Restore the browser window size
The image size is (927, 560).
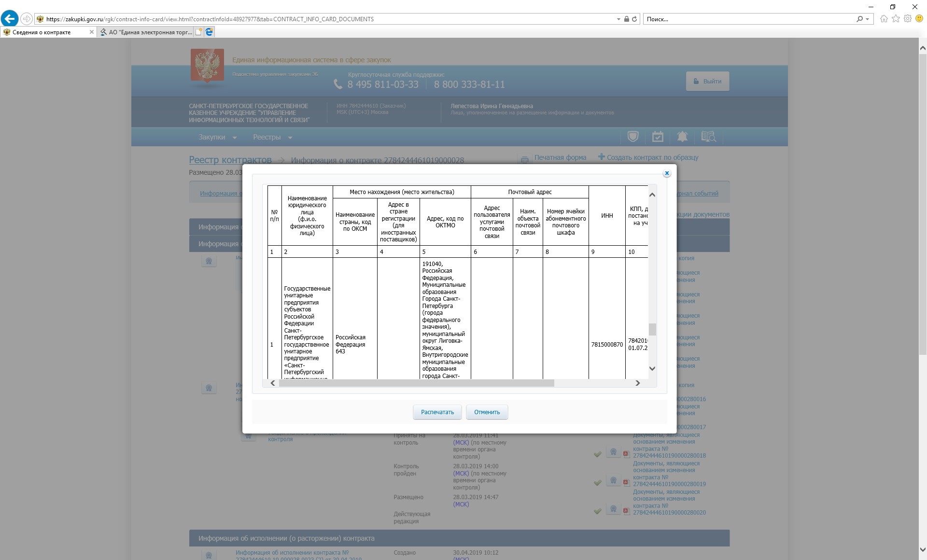(x=893, y=7)
